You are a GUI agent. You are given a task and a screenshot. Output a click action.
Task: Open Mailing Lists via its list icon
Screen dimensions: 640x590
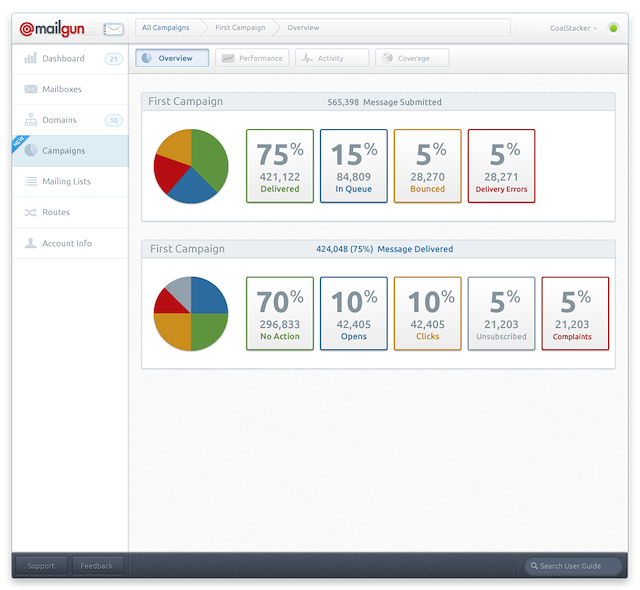pos(30,182)
